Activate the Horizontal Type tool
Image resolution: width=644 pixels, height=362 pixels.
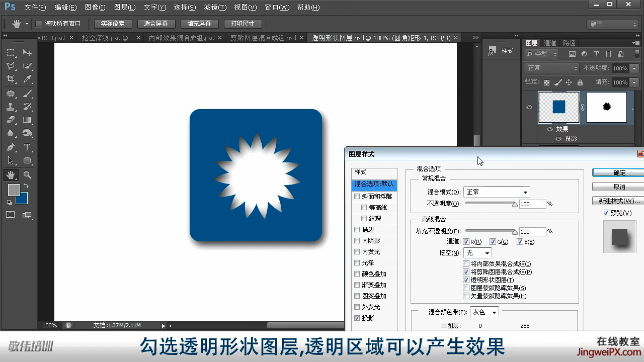tap(27, 147)
